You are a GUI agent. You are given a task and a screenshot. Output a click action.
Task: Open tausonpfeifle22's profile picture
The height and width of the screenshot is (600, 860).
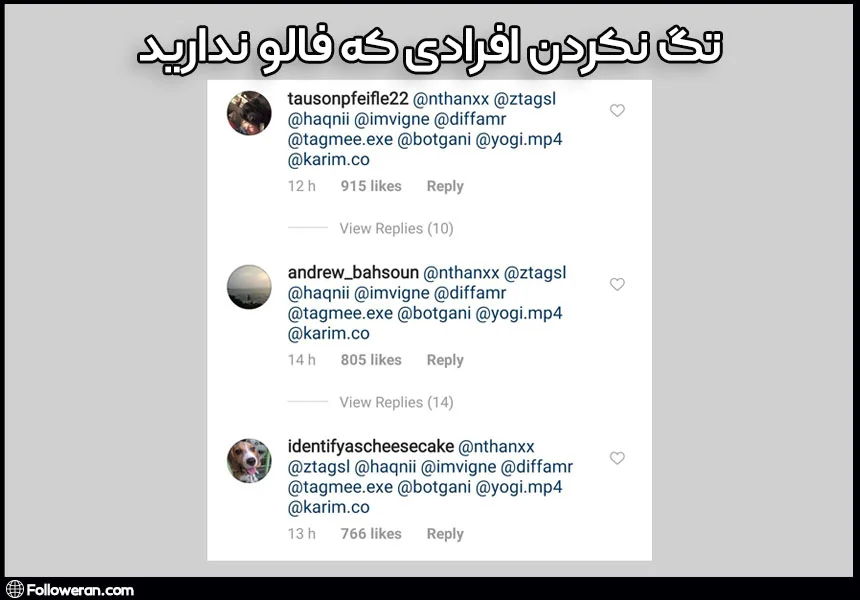coord(249,113)
